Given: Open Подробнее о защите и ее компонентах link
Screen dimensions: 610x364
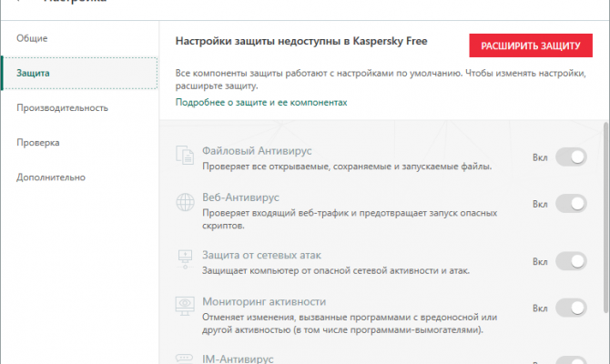Looking at the screenshot, I should click(x=261, y=102).
